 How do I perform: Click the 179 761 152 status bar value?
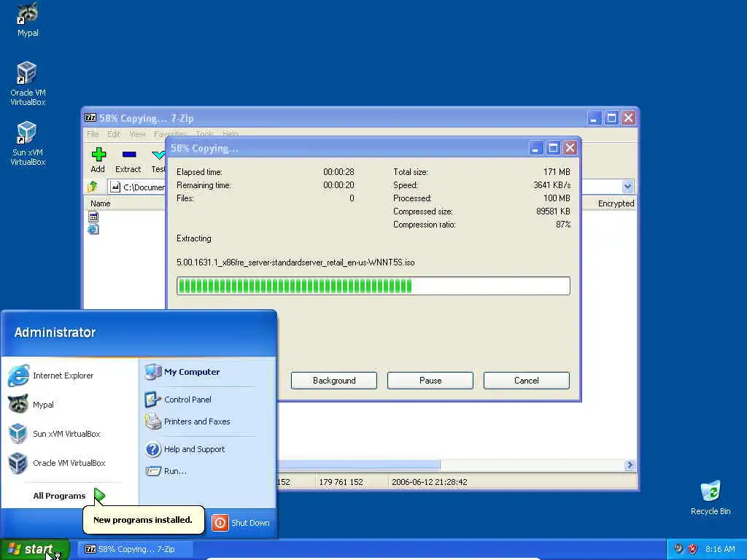(341, 482)
